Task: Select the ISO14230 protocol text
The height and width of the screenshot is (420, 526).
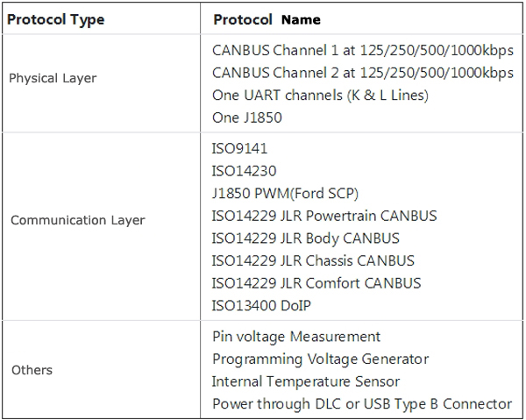Action: (244, 171)
